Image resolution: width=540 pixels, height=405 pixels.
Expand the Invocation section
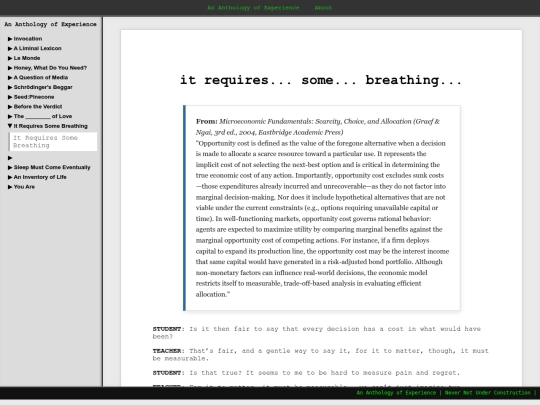[x=25, y=39]
